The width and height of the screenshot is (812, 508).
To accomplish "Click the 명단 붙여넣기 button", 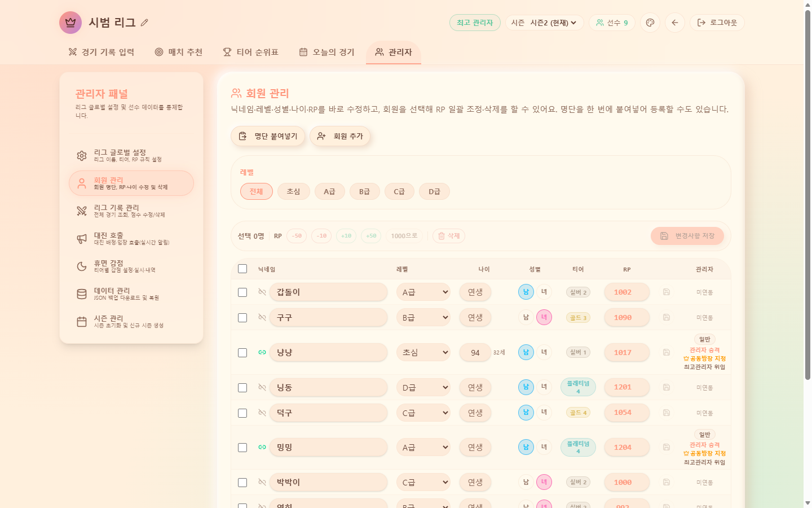I will click(268, 136).
